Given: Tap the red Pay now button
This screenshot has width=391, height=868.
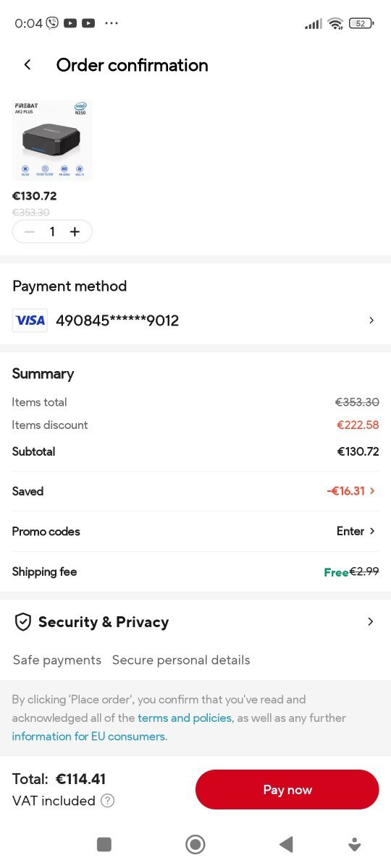Looking at the screenshot, I should (287, 790).
